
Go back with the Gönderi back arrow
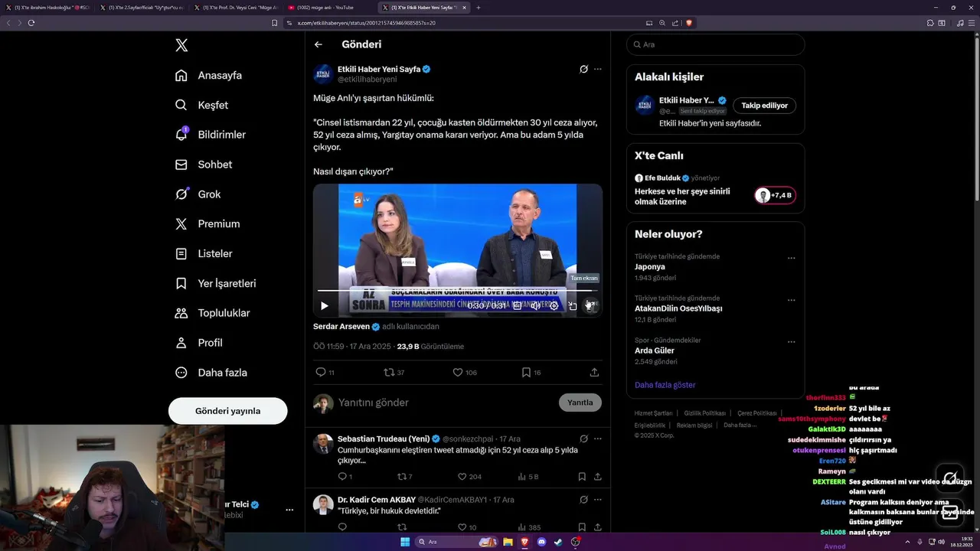pyautogui.click(x=318, y=44)
